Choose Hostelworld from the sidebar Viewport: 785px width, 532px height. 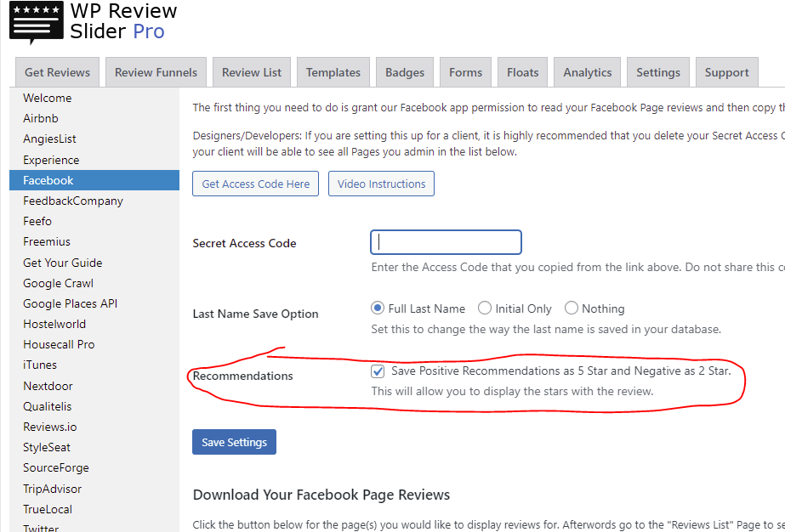(x=94, y=325)
